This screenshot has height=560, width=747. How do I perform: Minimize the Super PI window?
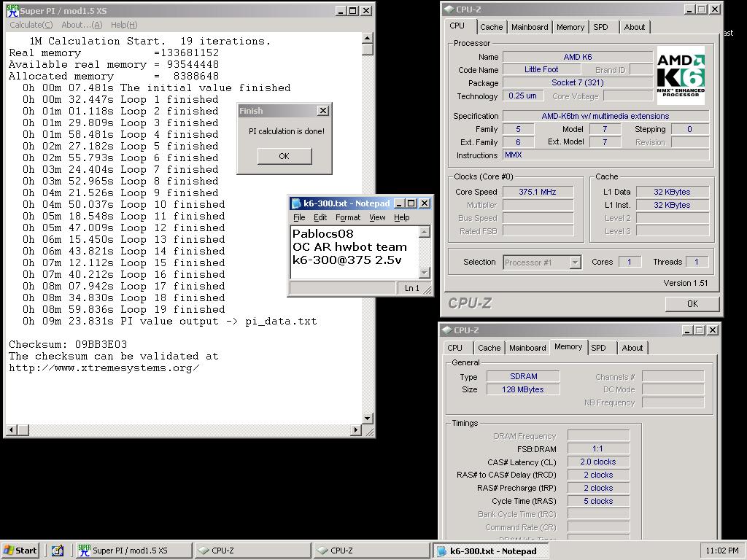(x=340, y=10)
